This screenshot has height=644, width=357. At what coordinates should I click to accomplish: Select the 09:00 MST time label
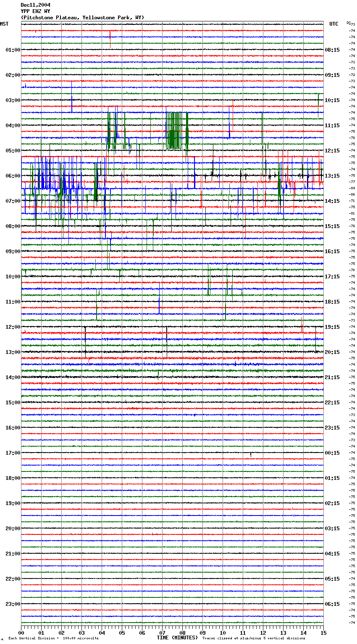click(13, 251)
